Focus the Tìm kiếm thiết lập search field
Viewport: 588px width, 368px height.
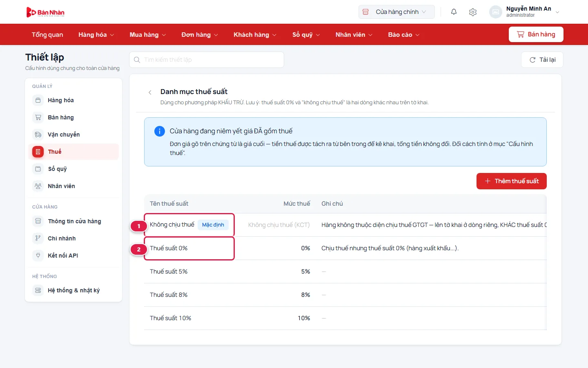pyautogui.click(x=207, y=60)
